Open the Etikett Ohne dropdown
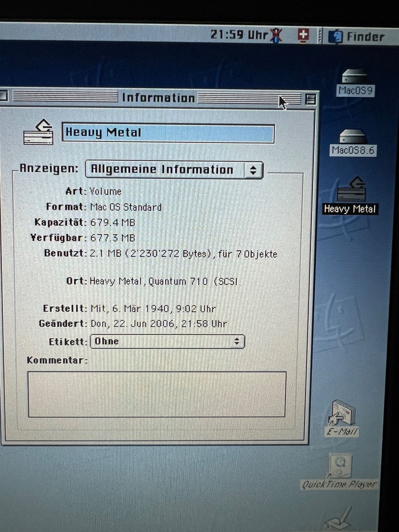The image size is (399, 532). click(167, 341)
